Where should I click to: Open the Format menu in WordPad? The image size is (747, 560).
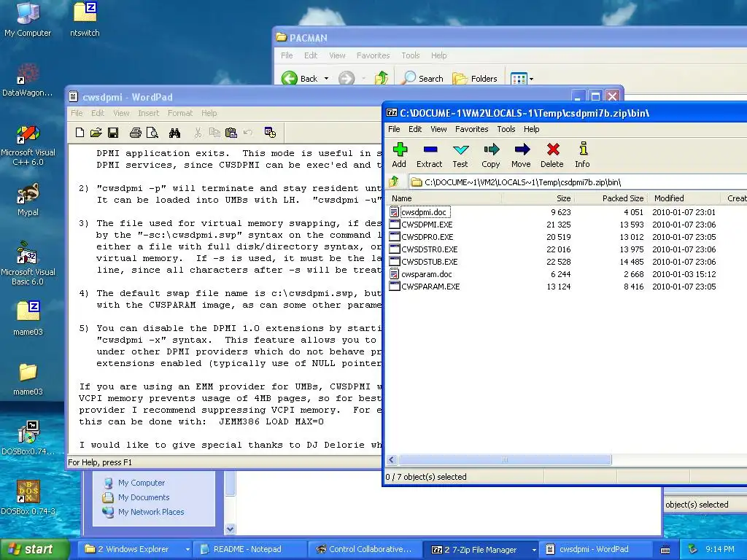pyautogui.click(x=180, y=113)
